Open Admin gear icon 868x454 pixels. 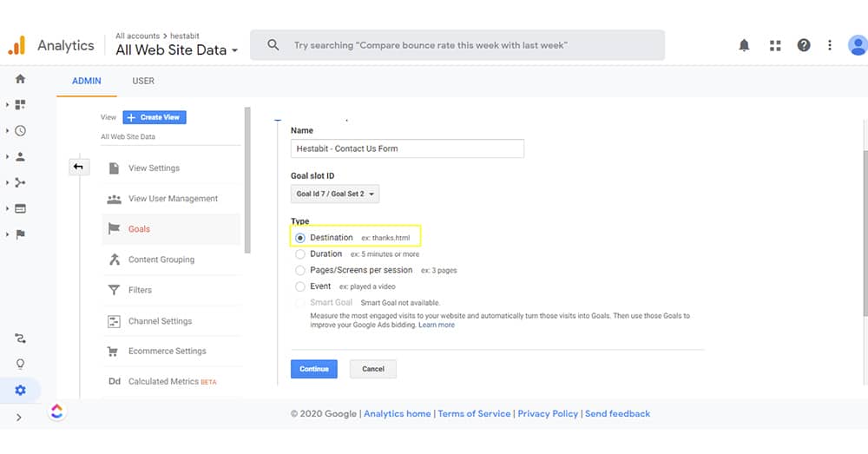[21, 391]
